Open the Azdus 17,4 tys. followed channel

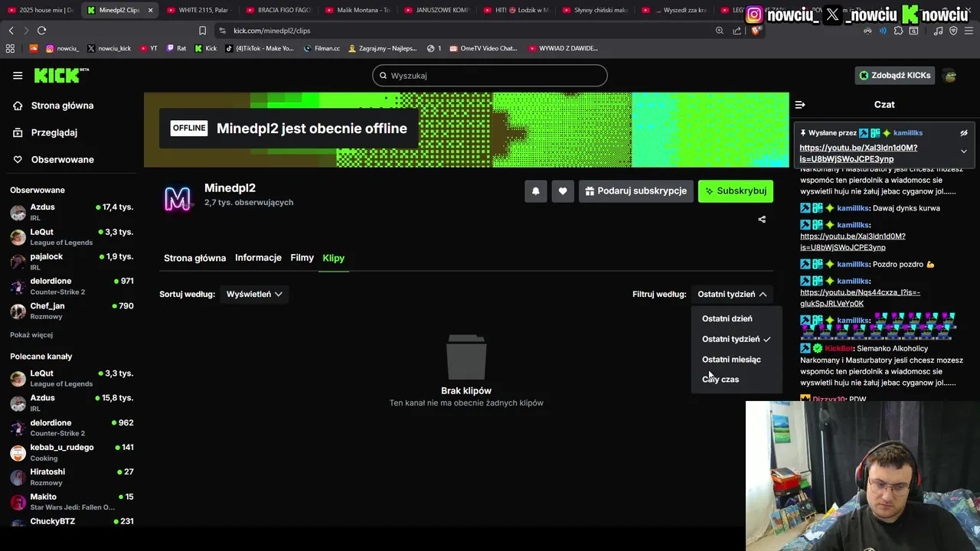(72, 213)
